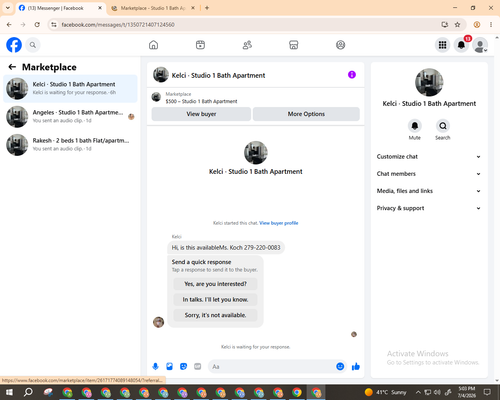Open the View buyer profile link
This screenshot has width=500, height=400.
click(279, 223)
